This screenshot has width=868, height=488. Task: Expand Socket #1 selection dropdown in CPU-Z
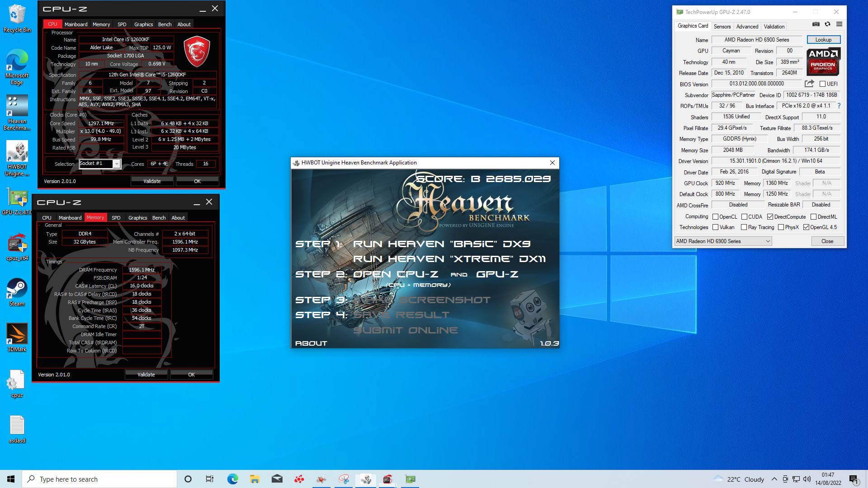117,164
